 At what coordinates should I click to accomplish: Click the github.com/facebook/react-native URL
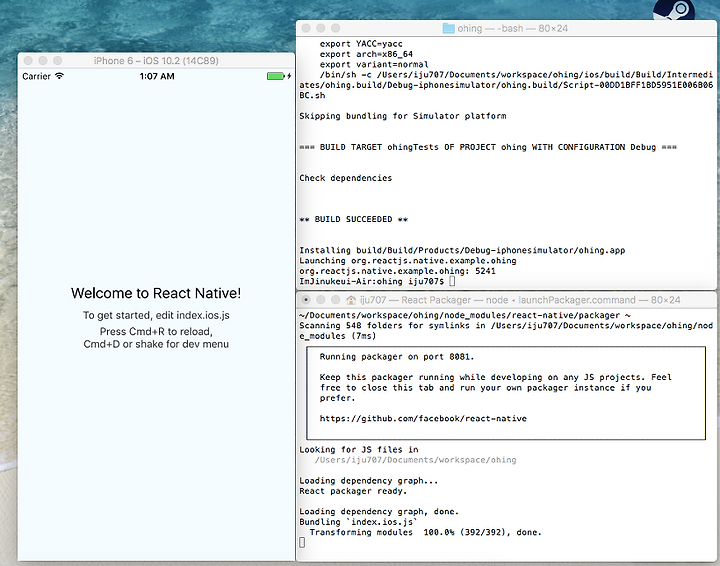coord(423,419)
